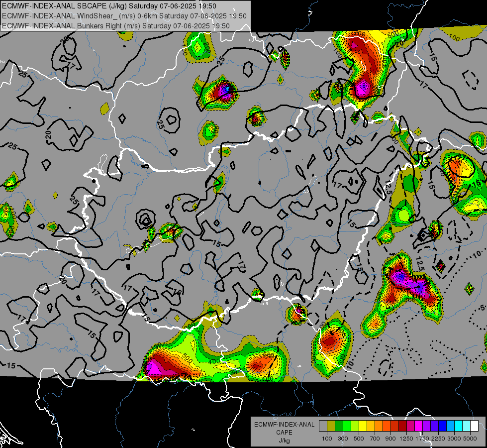The height and width of the screenshot is (448, 487).
Task: Select the amber legend swatch
Action: pyautogui.click(x=371, y=426)
